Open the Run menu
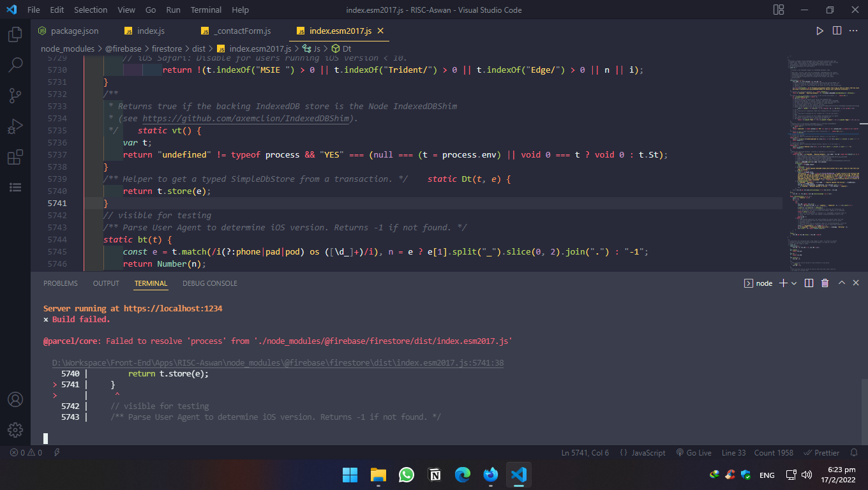Screen dimensions: 868x490 coord(173,10)
